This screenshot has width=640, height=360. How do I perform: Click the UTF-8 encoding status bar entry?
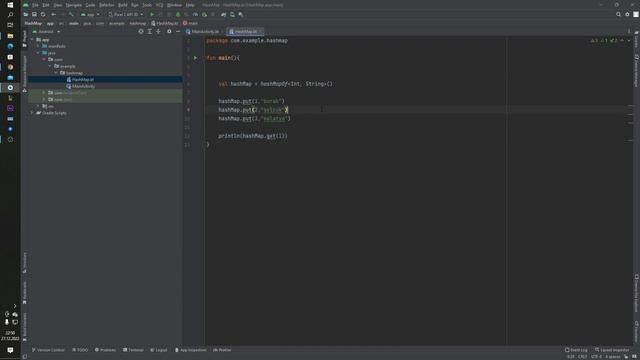[x=596, y=357]
